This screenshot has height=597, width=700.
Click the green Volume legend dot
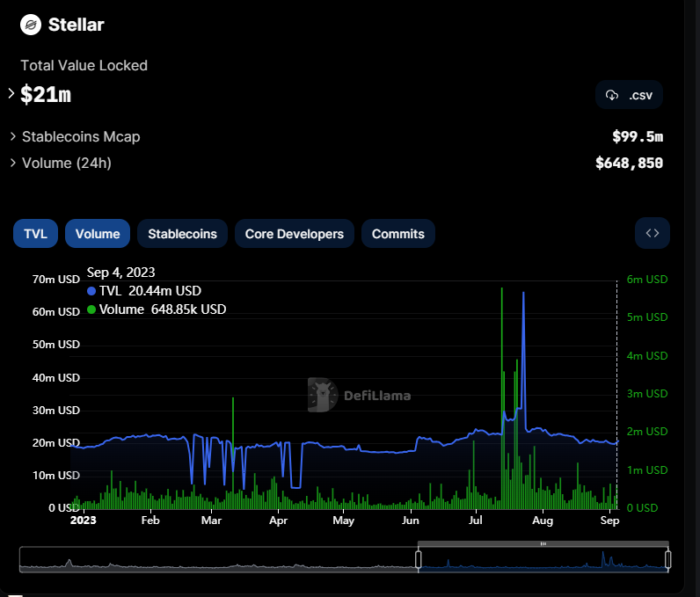pos(91,309)
